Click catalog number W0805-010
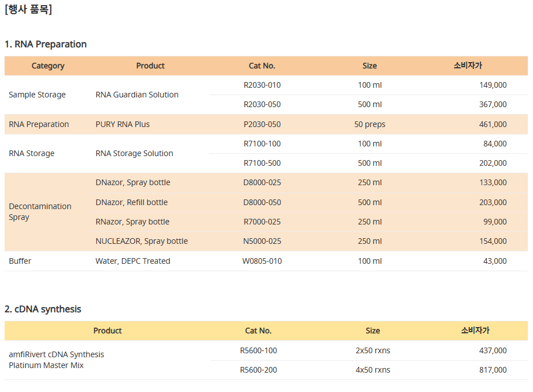This screenshot has width=533, height=392. 262,261
